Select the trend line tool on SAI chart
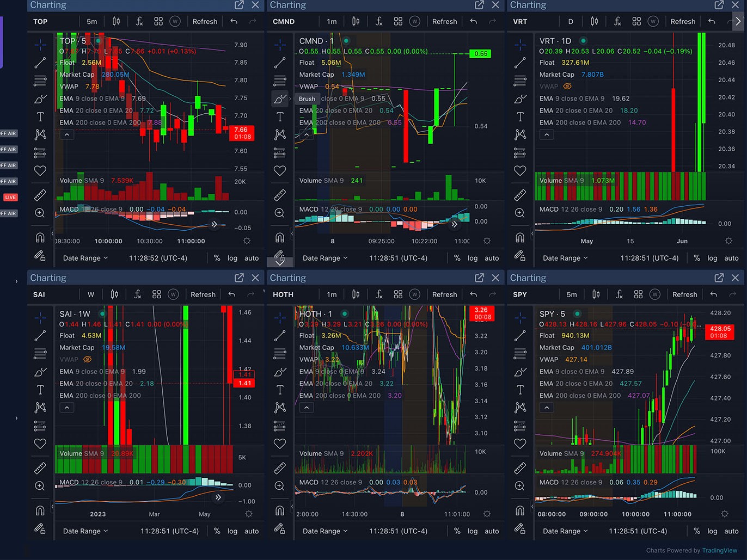Image resolution: width=747 pixels, height=560 pixels. (x=40, y=336)
